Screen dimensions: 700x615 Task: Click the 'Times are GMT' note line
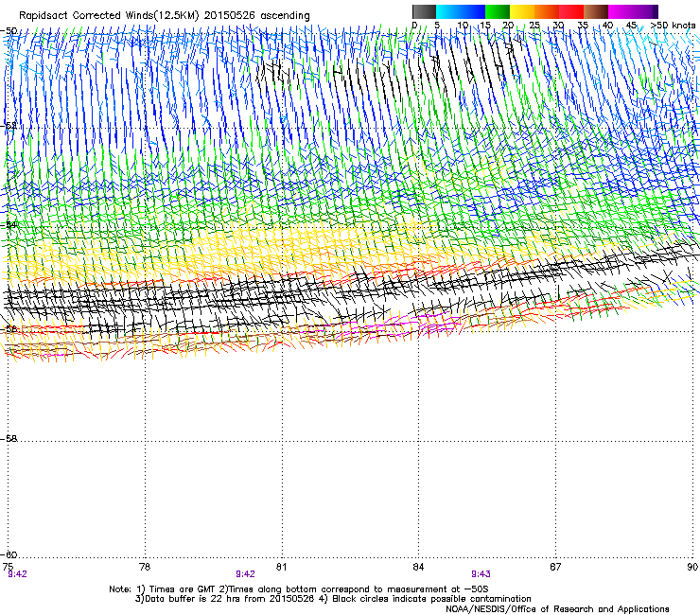(298, 589)
